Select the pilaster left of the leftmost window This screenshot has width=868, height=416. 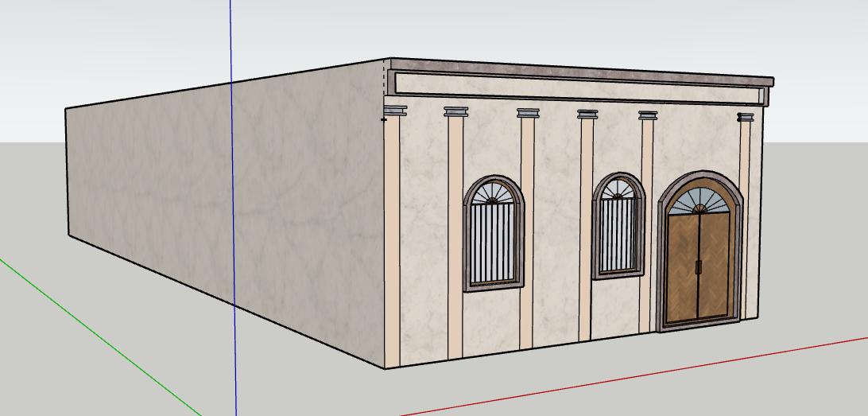click(x=455, y=239)
